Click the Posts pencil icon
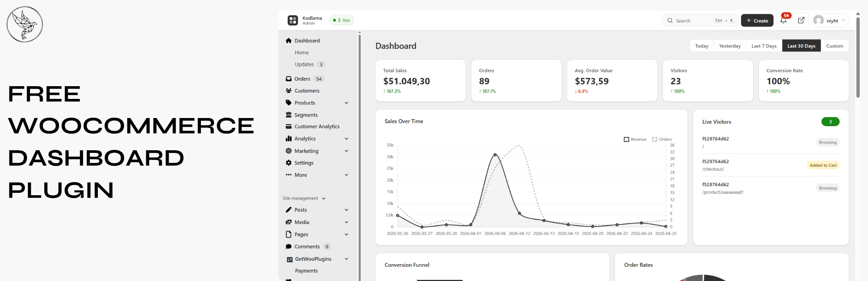Image resolution: width=868 pixels, height=281 pixels. point(289,210)
